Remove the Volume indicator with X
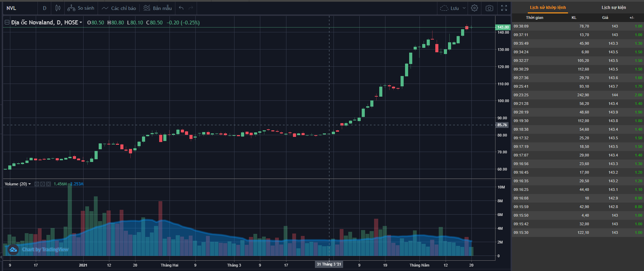 [x=48, y=184]
